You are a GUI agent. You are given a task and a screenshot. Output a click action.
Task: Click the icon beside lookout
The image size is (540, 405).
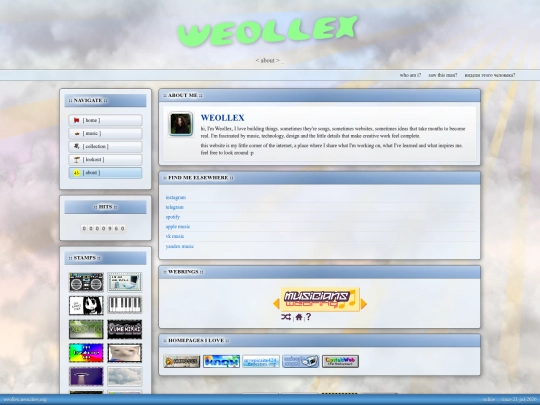[76, 159]
